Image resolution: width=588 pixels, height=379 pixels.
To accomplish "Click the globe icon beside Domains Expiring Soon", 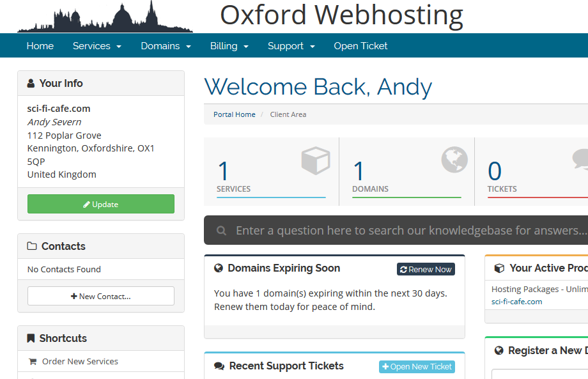I will click(218, 268).
